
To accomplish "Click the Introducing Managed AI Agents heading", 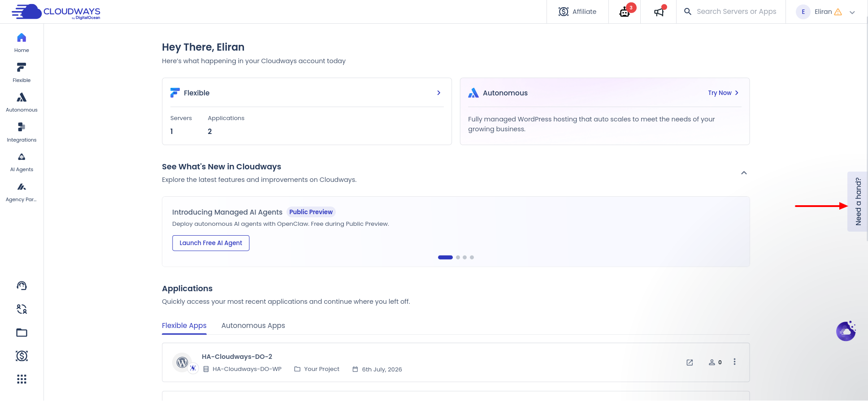I will 227,212.
